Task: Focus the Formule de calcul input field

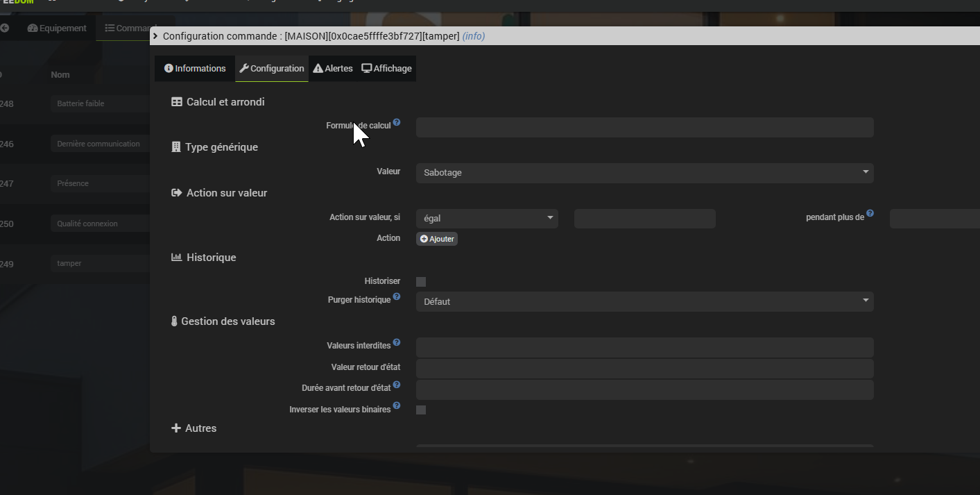Action: [644, 128]
